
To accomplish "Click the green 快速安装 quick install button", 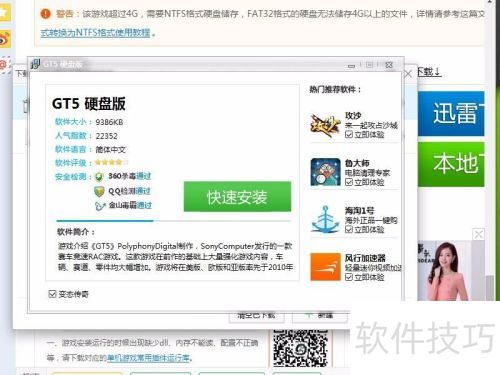I will [237, 196].
